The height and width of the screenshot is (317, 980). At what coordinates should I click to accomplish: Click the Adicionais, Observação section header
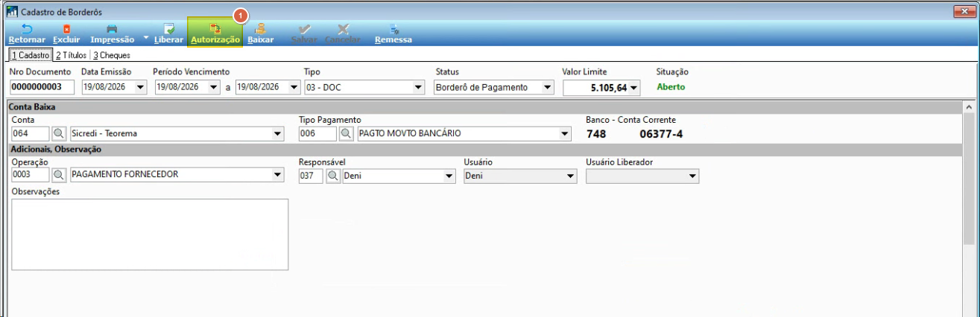484,150
